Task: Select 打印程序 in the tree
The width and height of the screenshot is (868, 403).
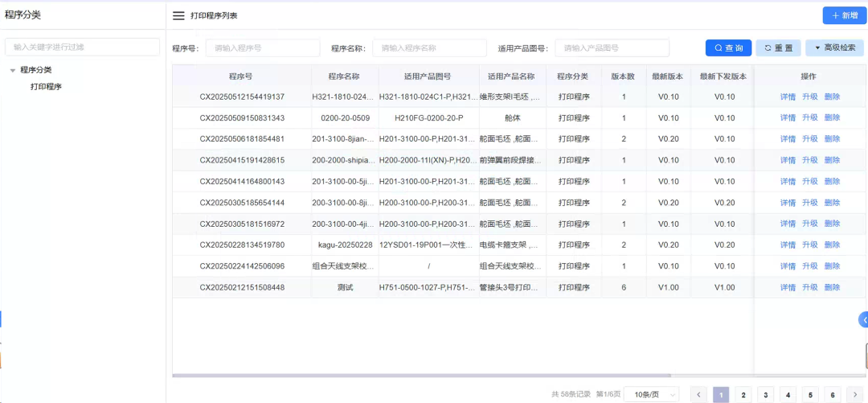Action: (x=46, y=87)
